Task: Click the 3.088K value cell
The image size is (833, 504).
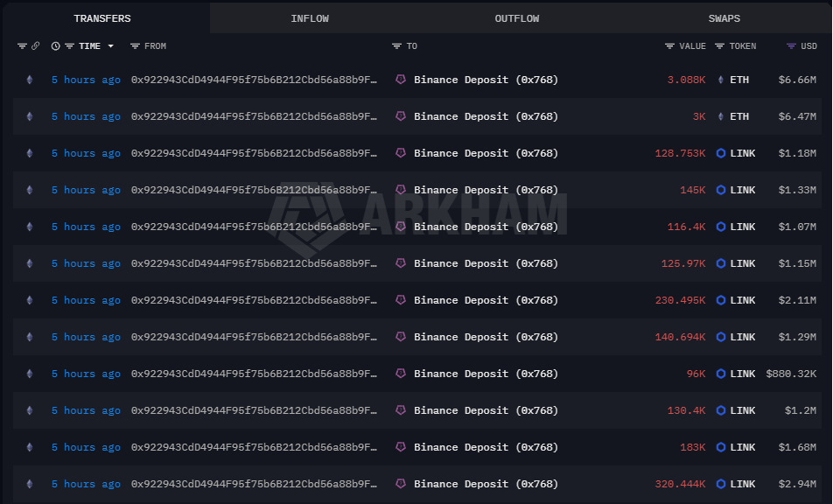Action: (686, 80)
